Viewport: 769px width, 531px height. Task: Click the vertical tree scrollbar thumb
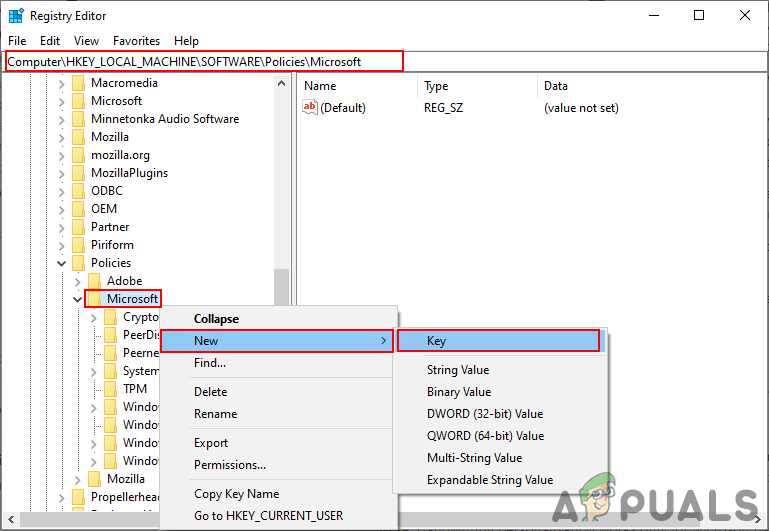tap(282, 289)
